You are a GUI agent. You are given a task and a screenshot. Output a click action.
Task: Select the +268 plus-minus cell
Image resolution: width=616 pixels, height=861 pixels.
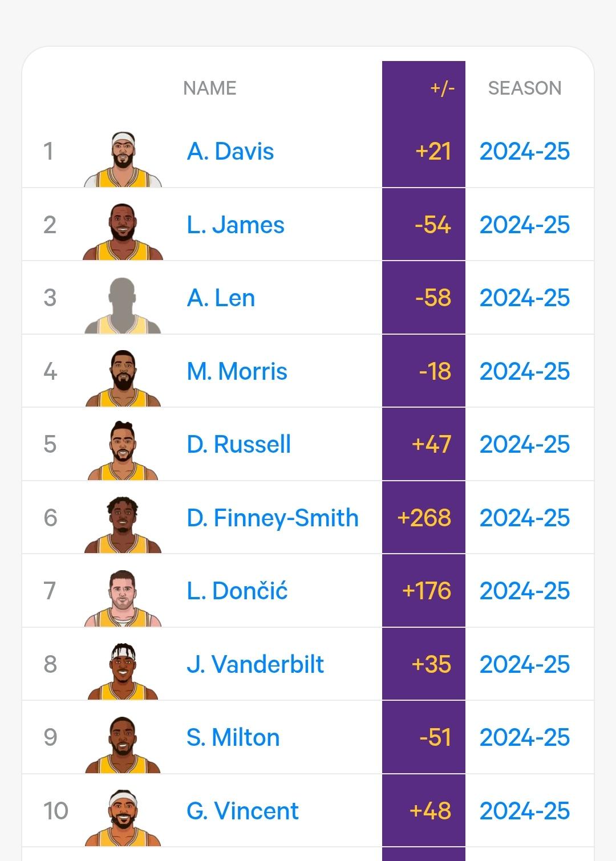[424, 518]
